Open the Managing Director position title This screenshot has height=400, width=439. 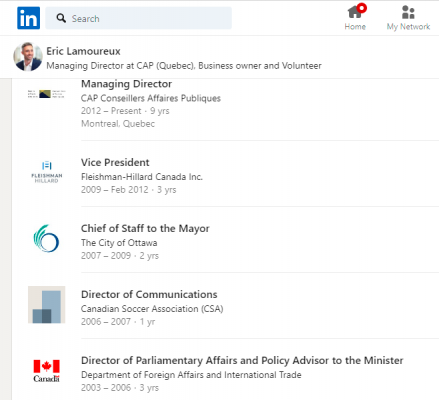(x=126, y=84)
